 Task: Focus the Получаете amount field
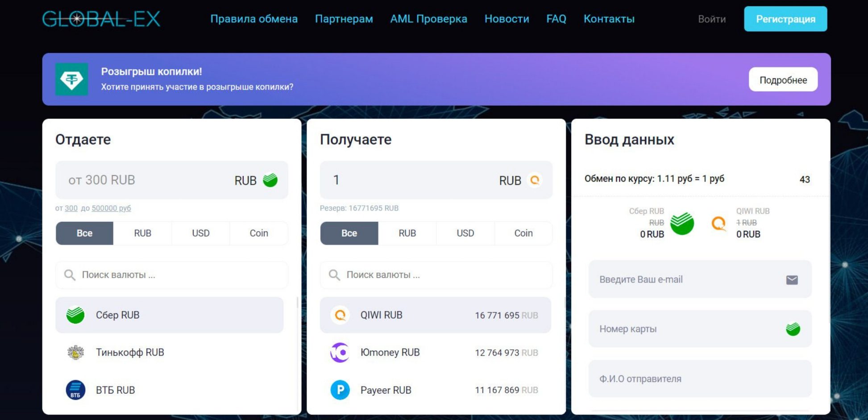436,180
